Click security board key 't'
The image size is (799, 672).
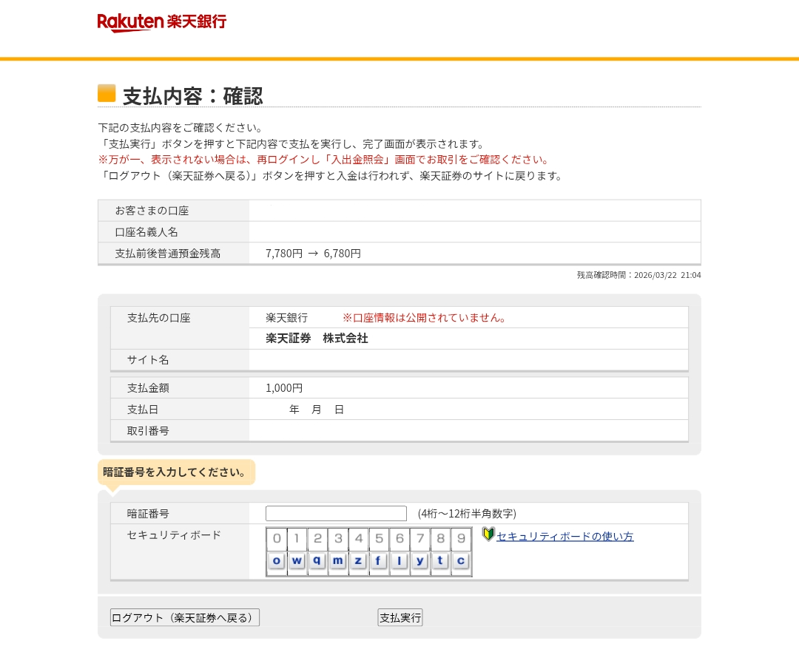pos(440,561)
